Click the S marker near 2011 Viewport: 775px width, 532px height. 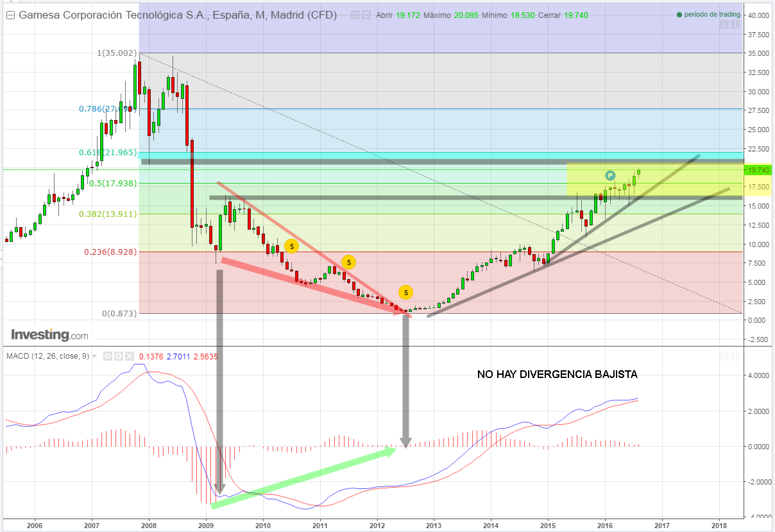tap(348, 262)
